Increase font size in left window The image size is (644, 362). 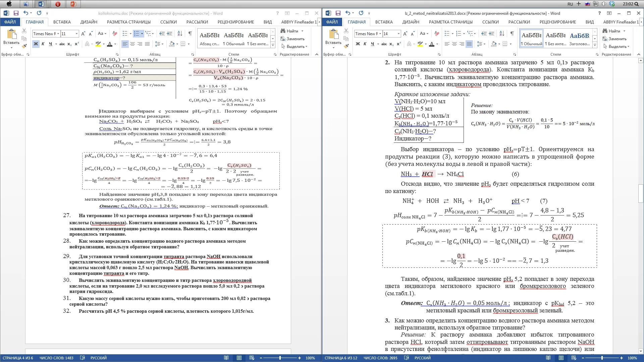tap(83, 34)
